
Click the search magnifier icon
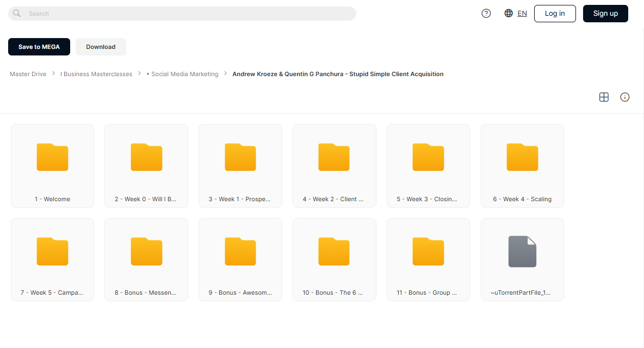coord(16,13)
